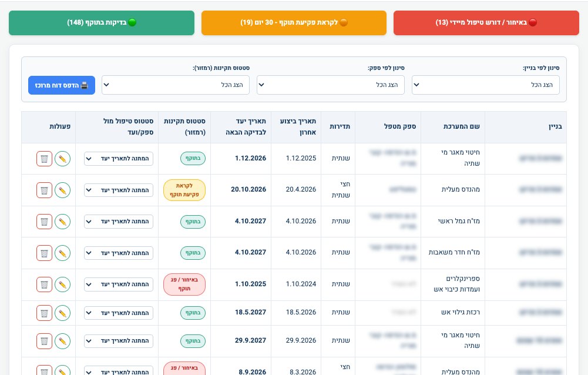Click the באיחור / פג תוקף badge for 1.10.2025
Viewport: 588px width, 375px height.
click(184, 284)
